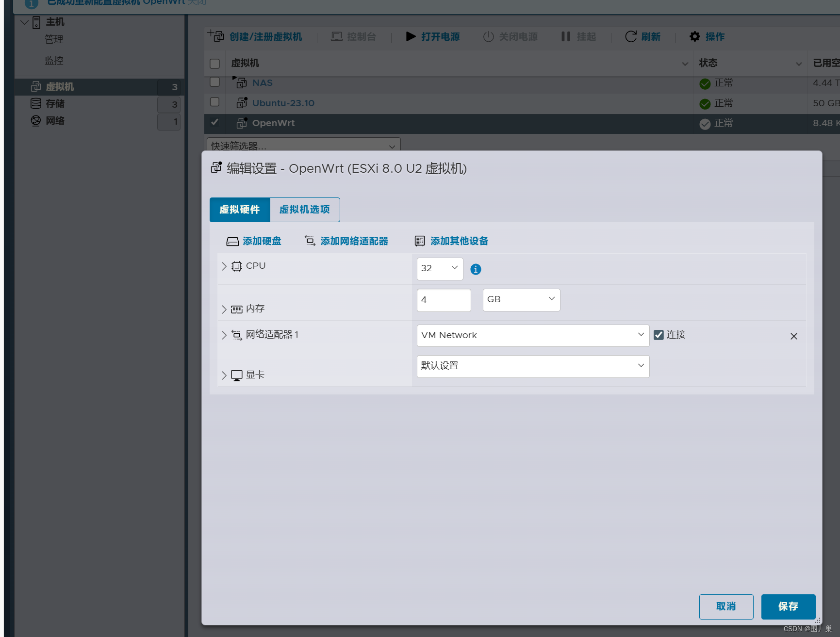The image size is (840, 637).
Task: Click the 刷新 refresh icon
Action: click(631, 36)
